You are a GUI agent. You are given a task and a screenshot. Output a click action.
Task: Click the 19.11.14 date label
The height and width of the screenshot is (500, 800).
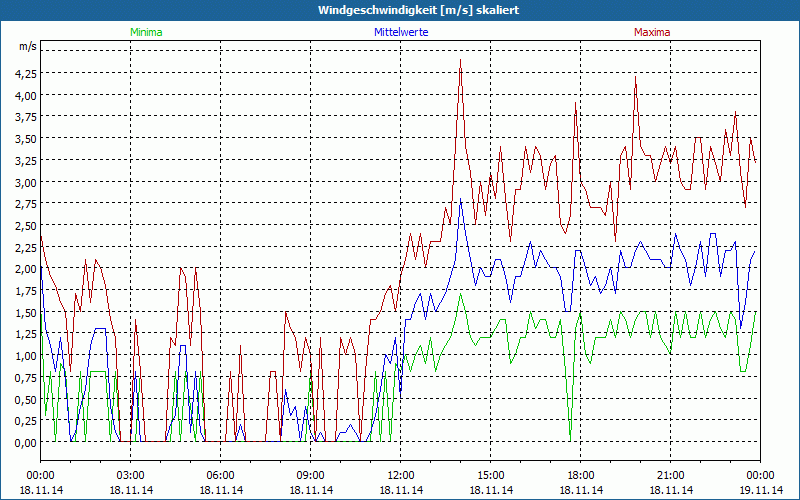761,490
